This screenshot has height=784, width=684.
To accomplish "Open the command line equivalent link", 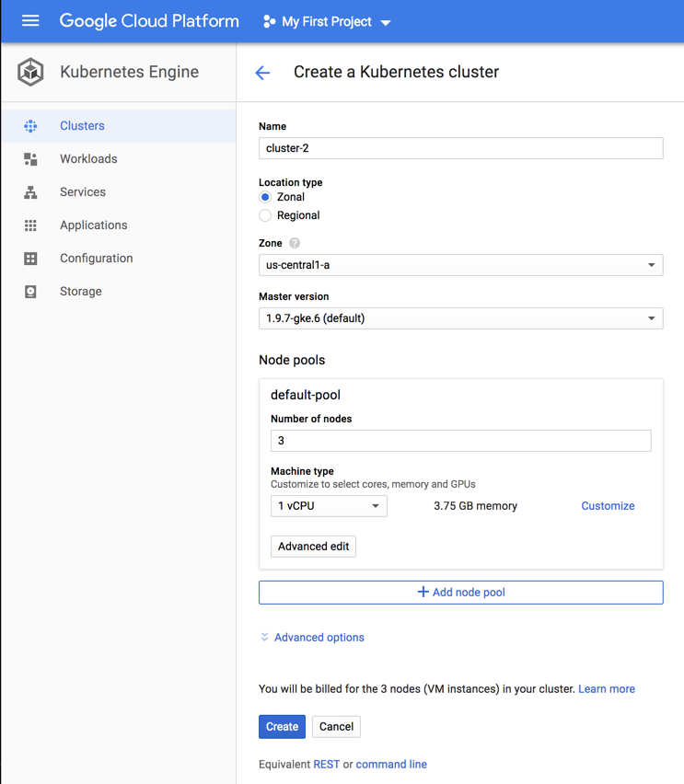I will [x=390, y=764].
